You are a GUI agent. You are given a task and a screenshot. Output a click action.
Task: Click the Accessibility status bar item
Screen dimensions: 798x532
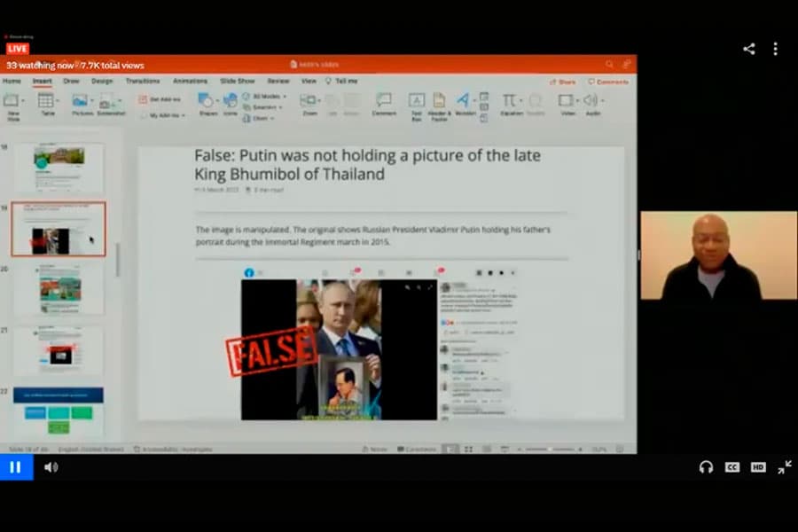point(173,449)
